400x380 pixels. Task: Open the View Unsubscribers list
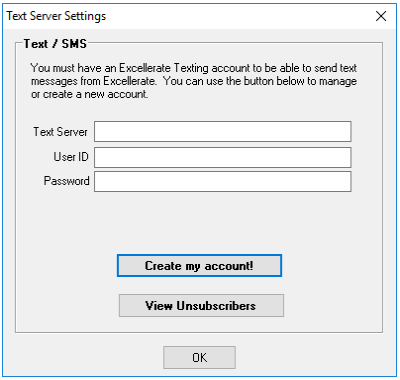(201, 305)
